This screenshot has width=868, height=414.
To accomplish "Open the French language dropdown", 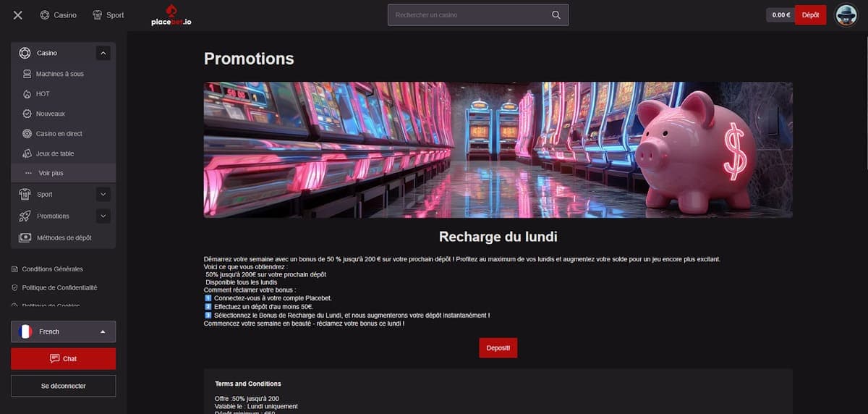I will coord(63,331).
